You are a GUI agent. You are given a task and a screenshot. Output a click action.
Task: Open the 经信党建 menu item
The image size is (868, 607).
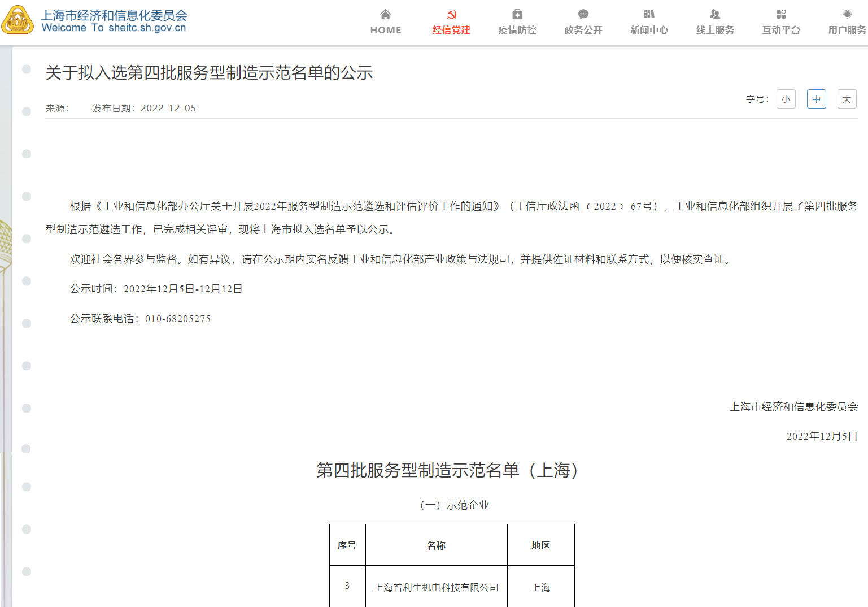pos(451,30)
